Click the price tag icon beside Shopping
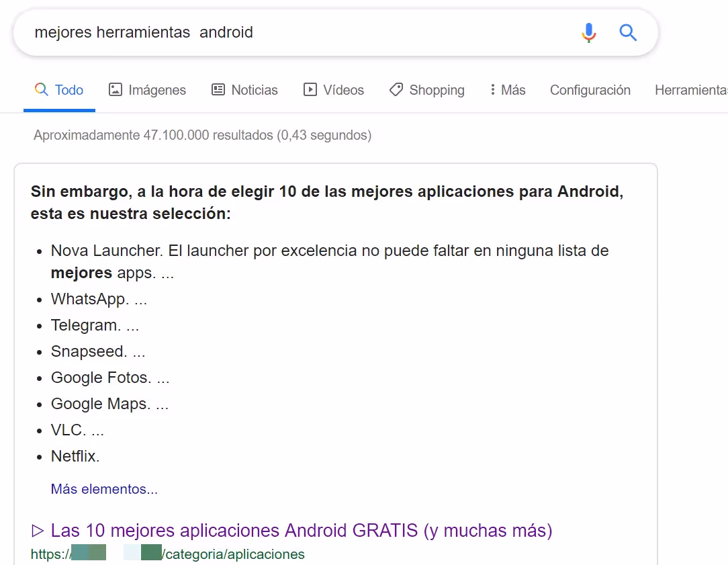The height and width of the screenshot is (565, 728). tap(396, 89)
